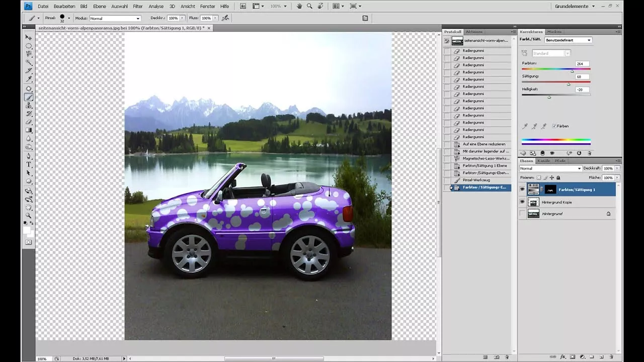The image size is (644, 362).
Task: Open the Add layer mask icon
Action: 572,357
